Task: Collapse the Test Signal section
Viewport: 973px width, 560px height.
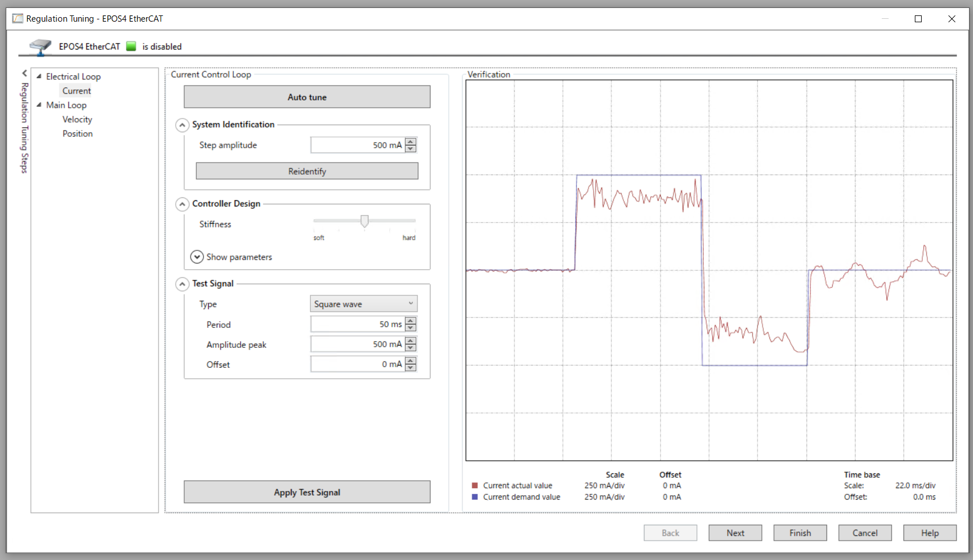Action: 182,284
